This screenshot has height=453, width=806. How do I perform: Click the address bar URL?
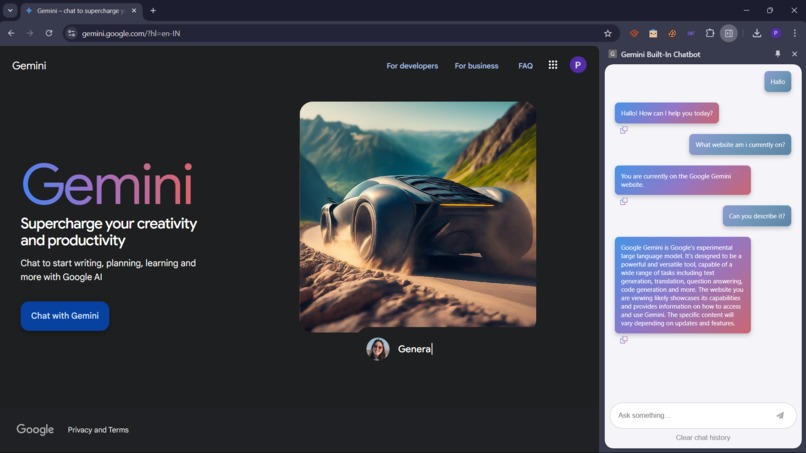click(131, 33)
